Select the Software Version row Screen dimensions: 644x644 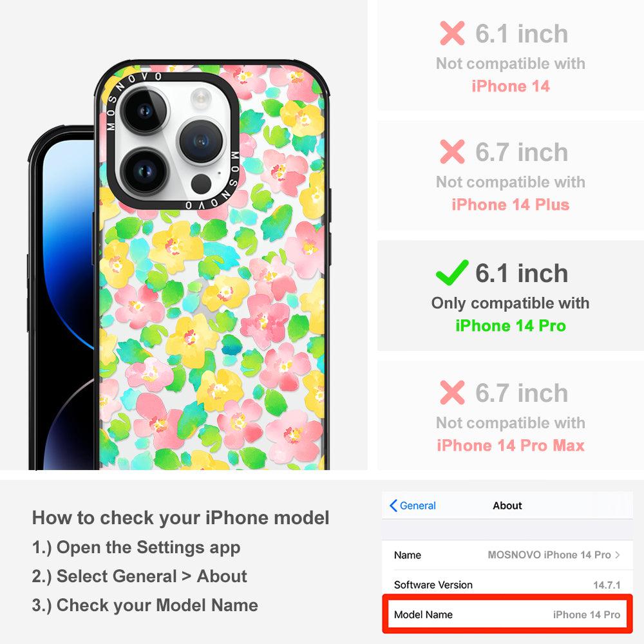pos(507,585)
